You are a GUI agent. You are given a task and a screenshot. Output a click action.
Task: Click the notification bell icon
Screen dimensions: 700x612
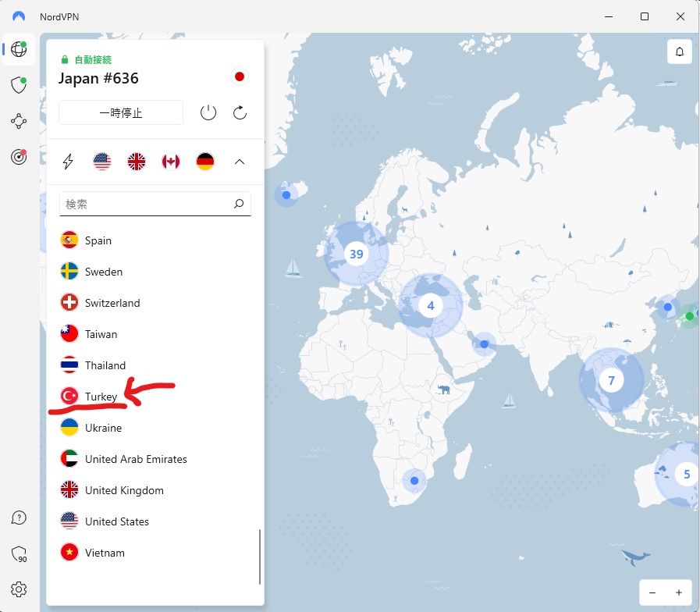pyautogui.click(x=679, y=52)
